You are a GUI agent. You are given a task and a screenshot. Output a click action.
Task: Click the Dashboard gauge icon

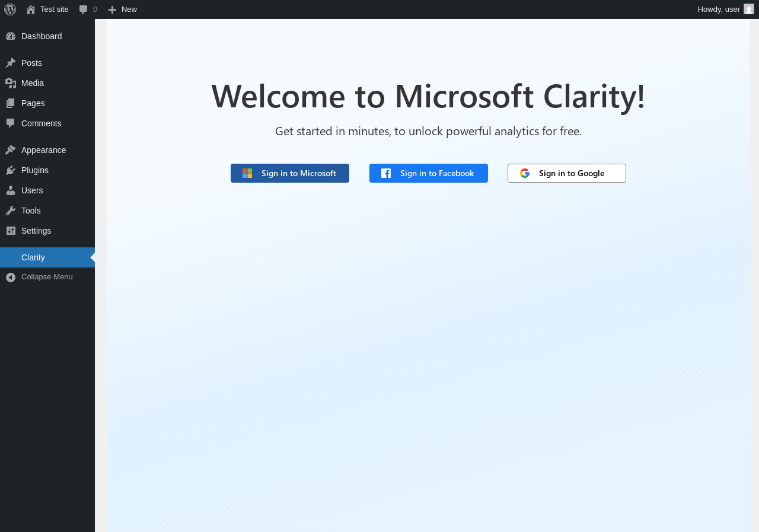pyautogui.click(x=11, y=36)
